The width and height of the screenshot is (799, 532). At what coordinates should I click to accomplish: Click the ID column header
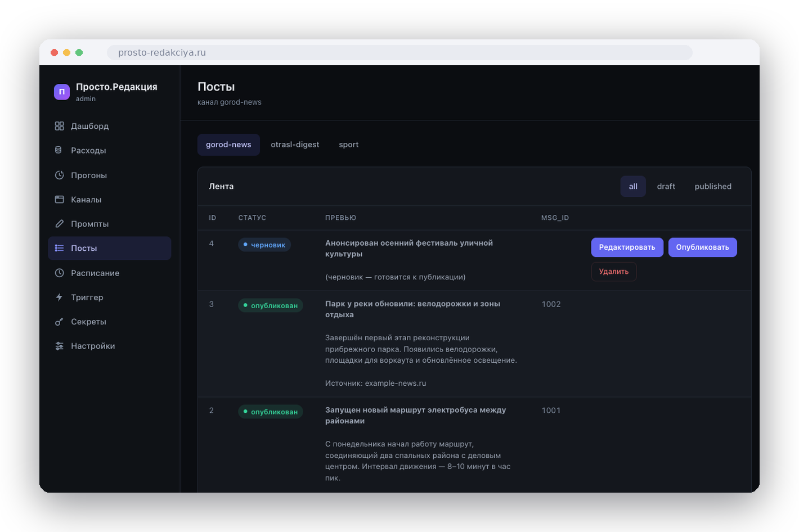click(x=213, y=218)
